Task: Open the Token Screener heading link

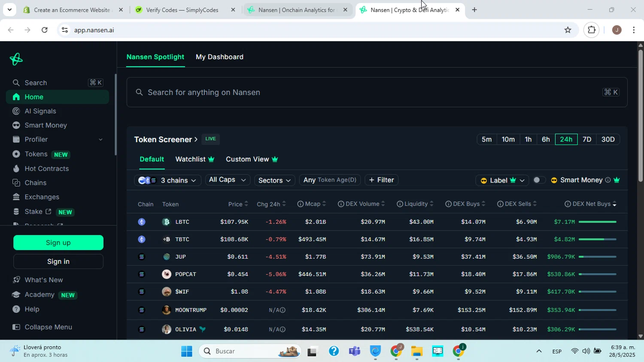Action: tap(166, 140)
